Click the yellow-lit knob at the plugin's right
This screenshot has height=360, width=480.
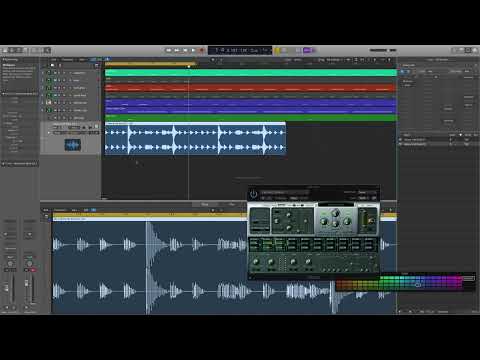coord(371,220)
